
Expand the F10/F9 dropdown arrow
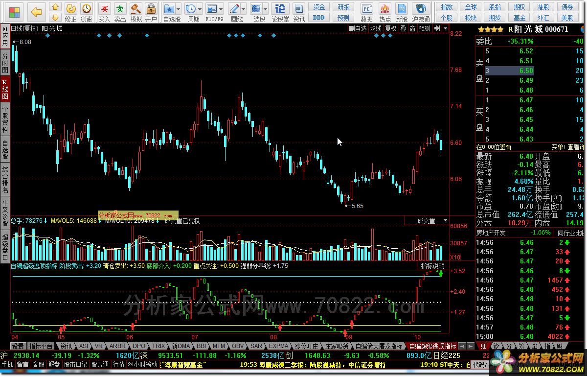221,9
